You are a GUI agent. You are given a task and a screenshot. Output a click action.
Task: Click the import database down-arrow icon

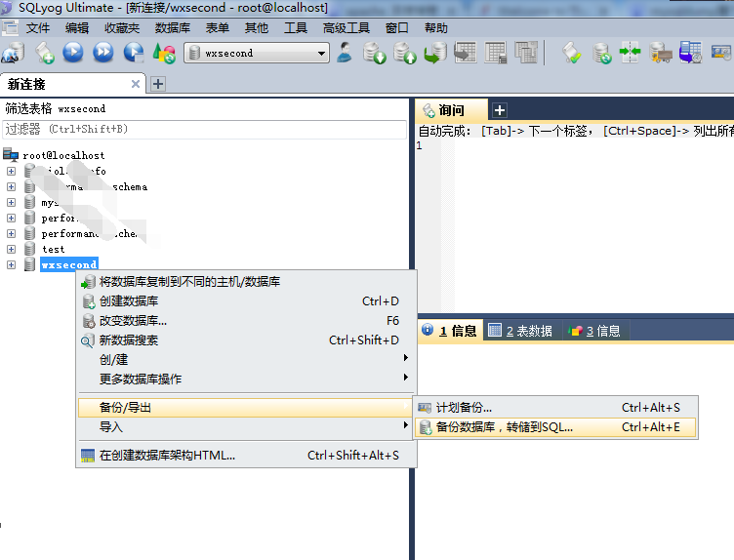375,53
